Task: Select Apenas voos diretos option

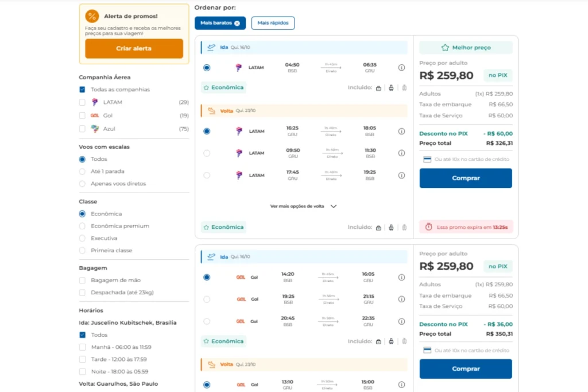Action: 82,184
